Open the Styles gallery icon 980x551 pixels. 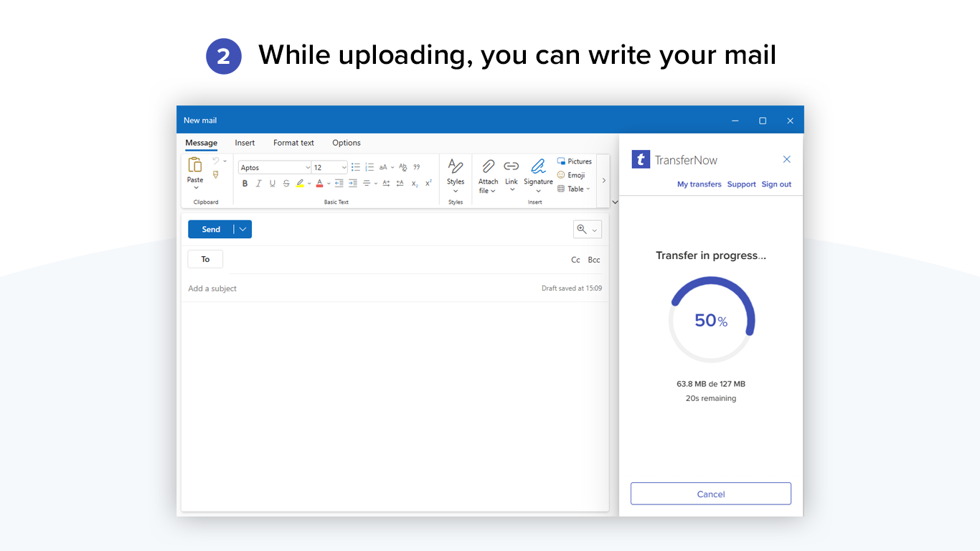point(456,166)
